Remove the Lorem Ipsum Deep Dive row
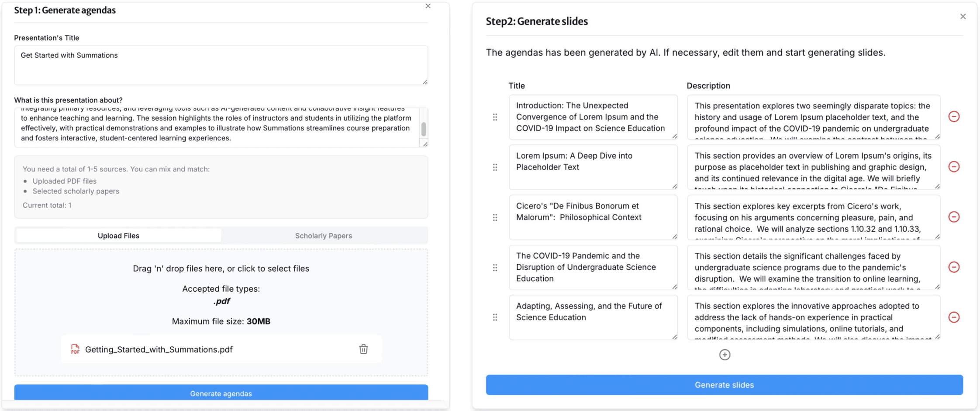This screenshot has height=411, width=980. pos(954,167)
